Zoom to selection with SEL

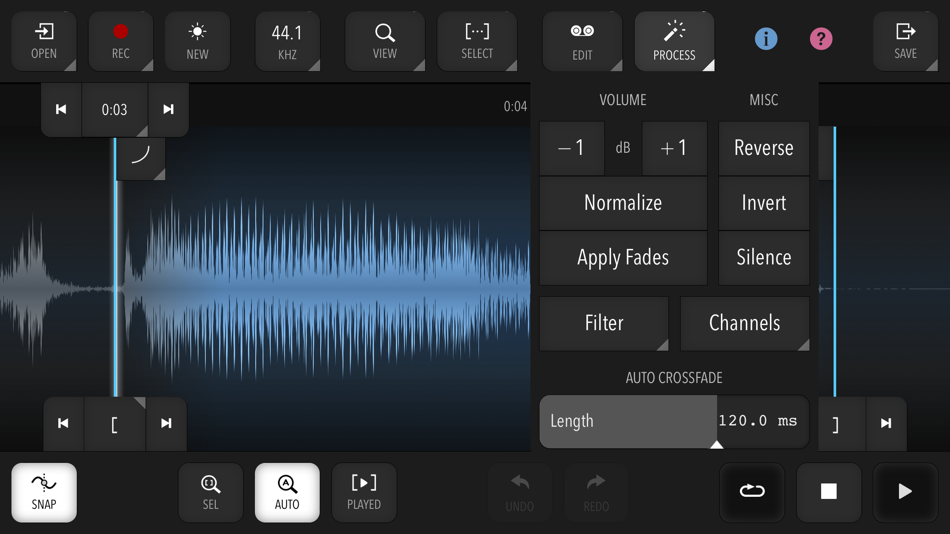[x=210, y=493]
